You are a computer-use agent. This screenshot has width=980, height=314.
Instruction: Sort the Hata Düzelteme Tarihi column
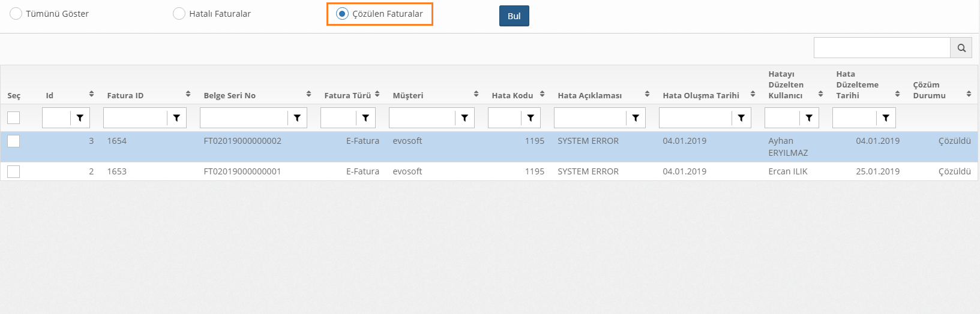tap(897, 94)
